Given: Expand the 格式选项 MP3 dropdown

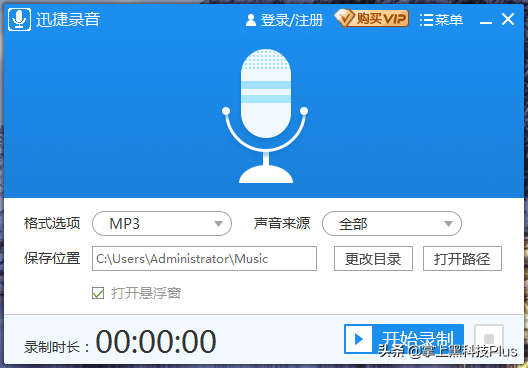Looking at the screenshot, I should 162,224.
